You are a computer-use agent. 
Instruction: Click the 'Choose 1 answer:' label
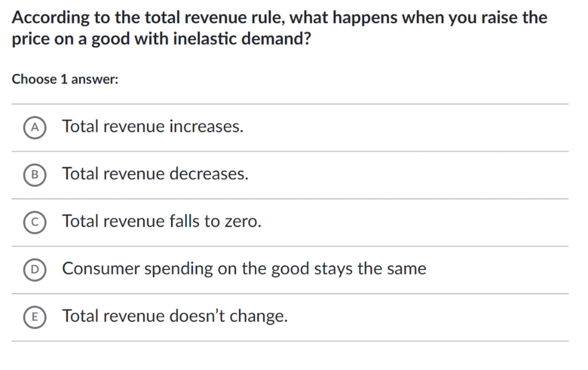[65, 79]
